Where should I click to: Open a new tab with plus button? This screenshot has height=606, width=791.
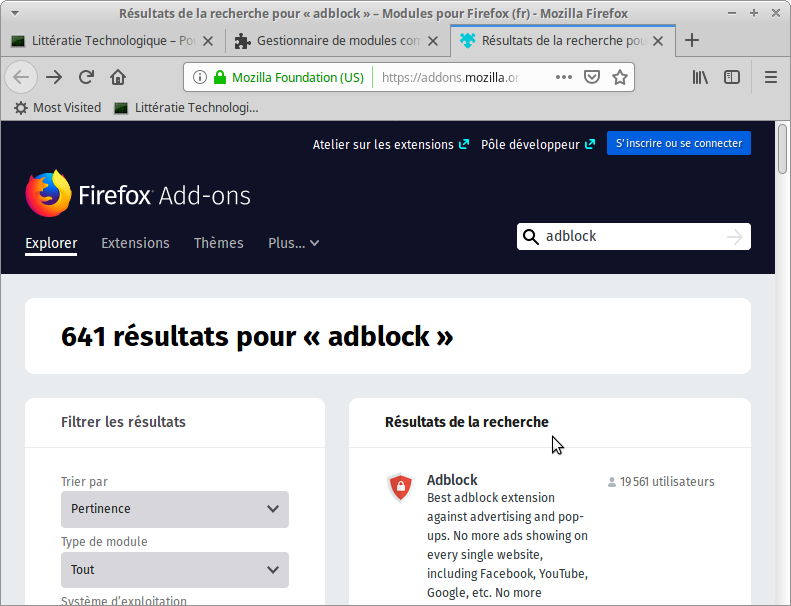point(692,41)
